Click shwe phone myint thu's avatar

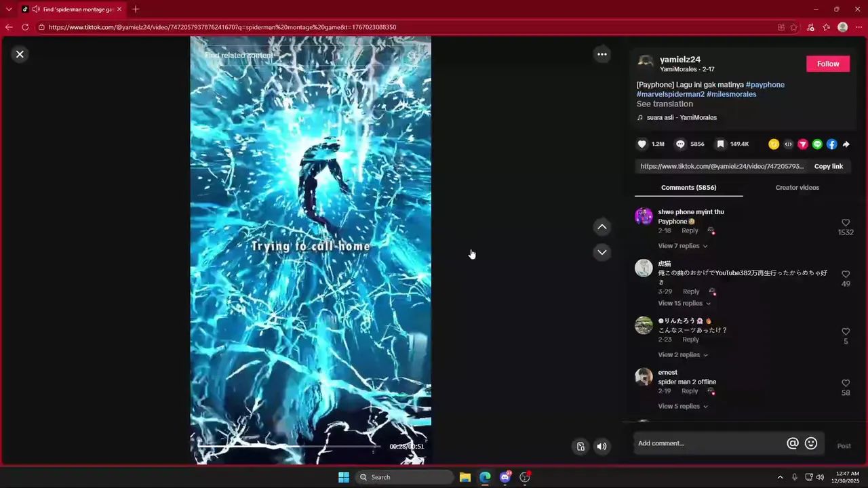(644, 216)
